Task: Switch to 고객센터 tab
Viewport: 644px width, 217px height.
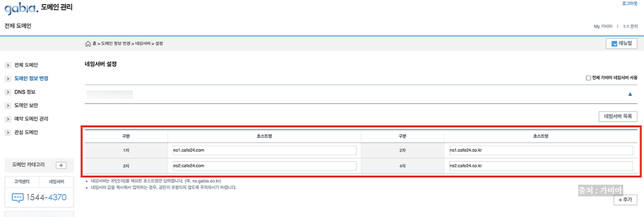Action: [22, 182]
